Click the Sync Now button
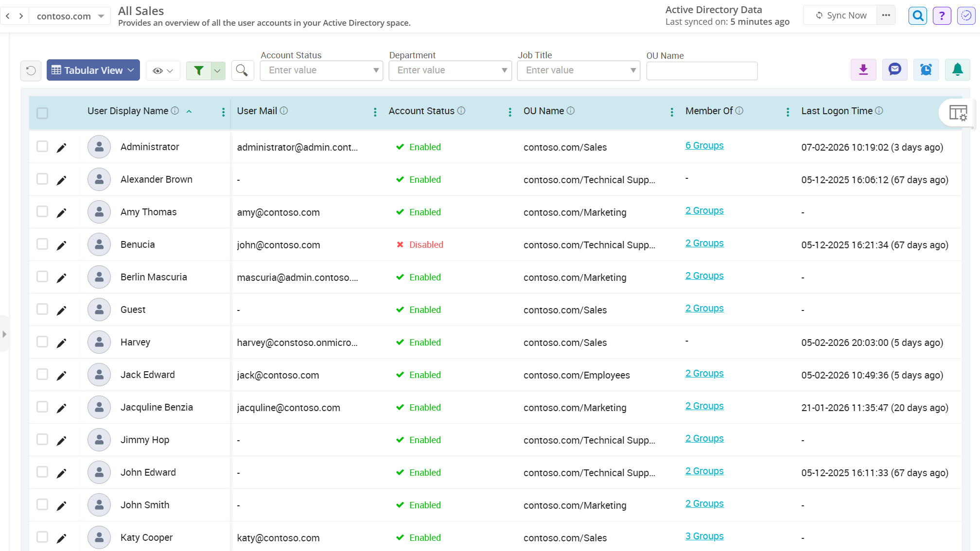 pyautogui.click(x=840, y=15)
